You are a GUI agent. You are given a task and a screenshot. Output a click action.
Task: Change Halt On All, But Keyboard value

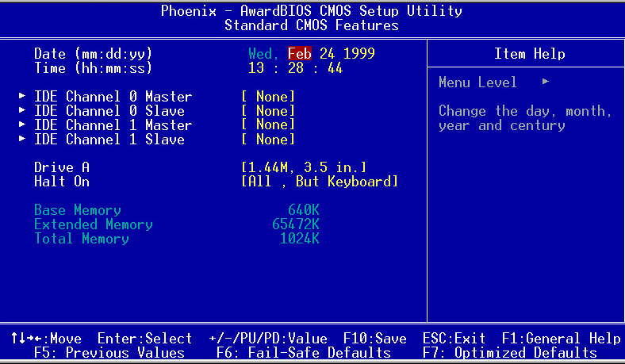pyautogui.click(x=320, y=182)
